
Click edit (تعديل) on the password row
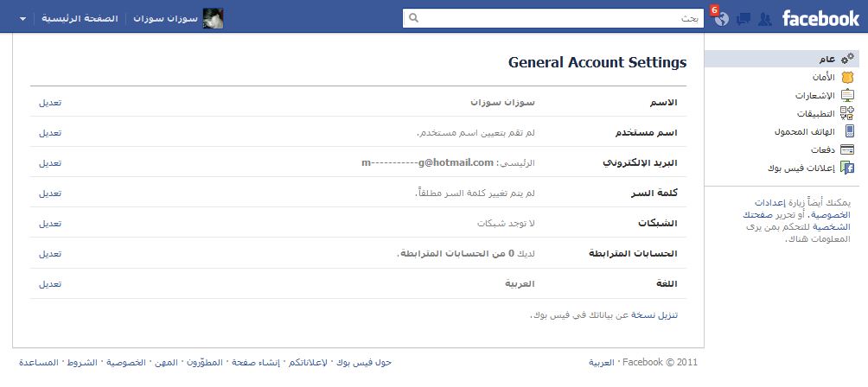[50, 193]
